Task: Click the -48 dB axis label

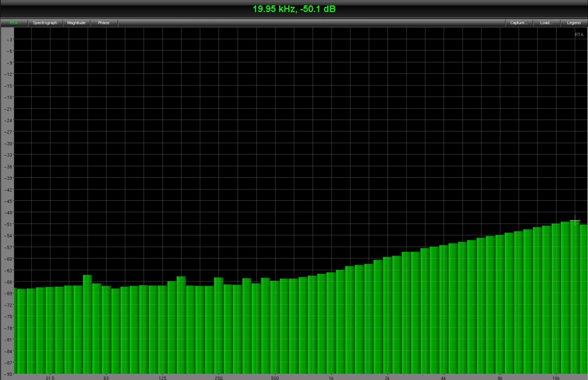Action: (9, 213)
